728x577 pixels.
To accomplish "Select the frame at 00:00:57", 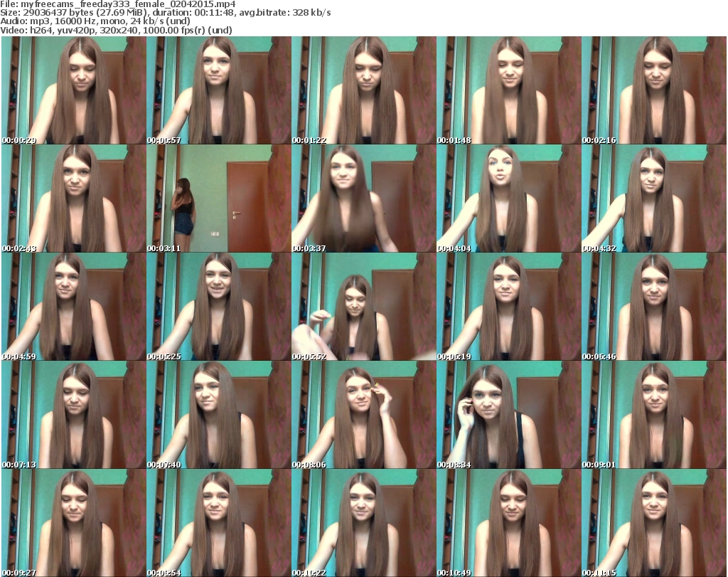I will [218, 90].
